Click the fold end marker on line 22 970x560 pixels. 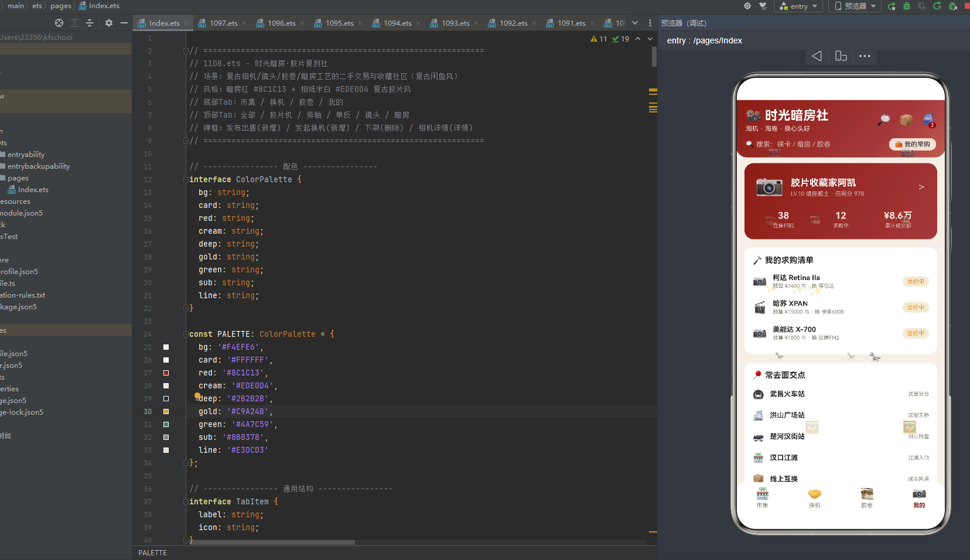[x=186, y=308]
